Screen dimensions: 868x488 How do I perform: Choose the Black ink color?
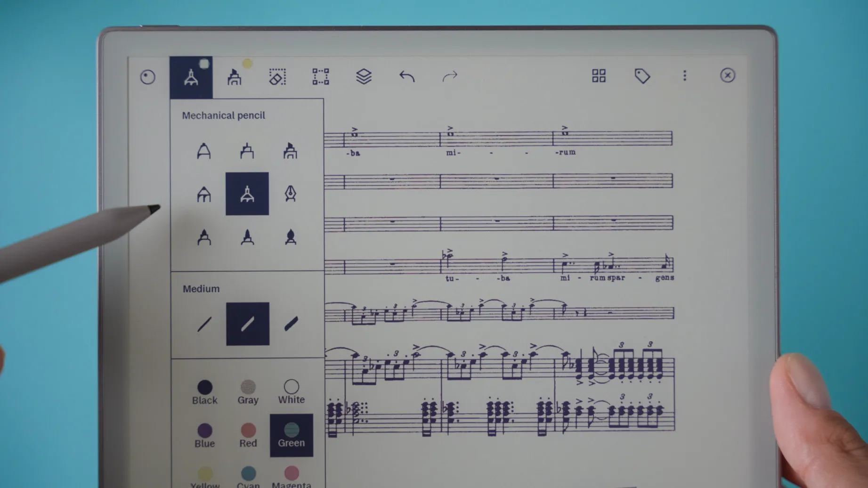204,392
